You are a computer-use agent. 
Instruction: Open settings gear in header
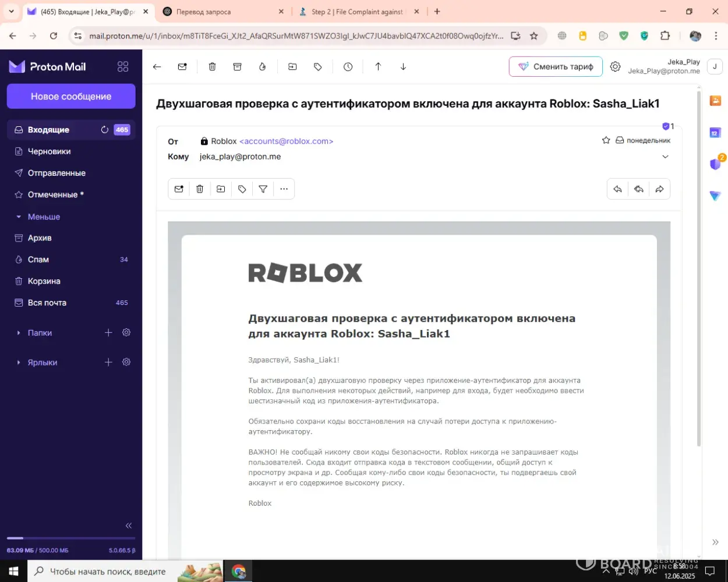[x=615, y=67]
